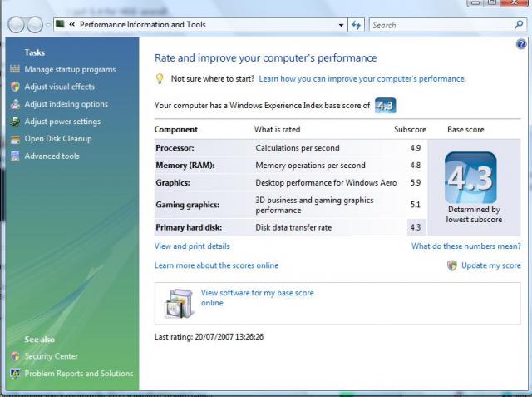The width and height of the screenshot is (532, 397).
Task: Open Manage startup programs
Action: 70,69
